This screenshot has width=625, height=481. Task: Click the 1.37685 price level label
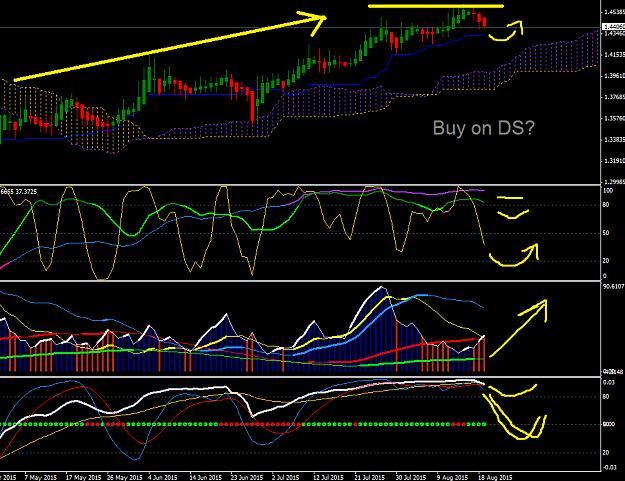[614, 97]
